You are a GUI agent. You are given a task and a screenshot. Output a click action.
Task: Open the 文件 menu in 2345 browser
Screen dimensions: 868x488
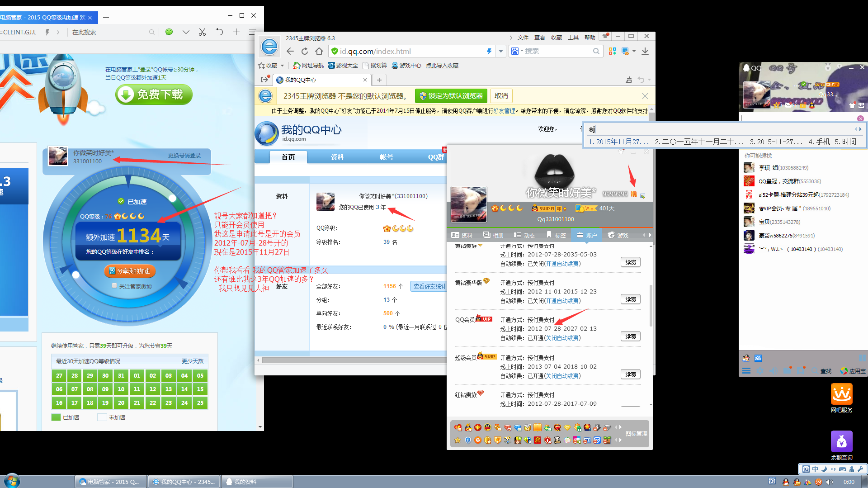pyautogui.click(x=523, y=38)
